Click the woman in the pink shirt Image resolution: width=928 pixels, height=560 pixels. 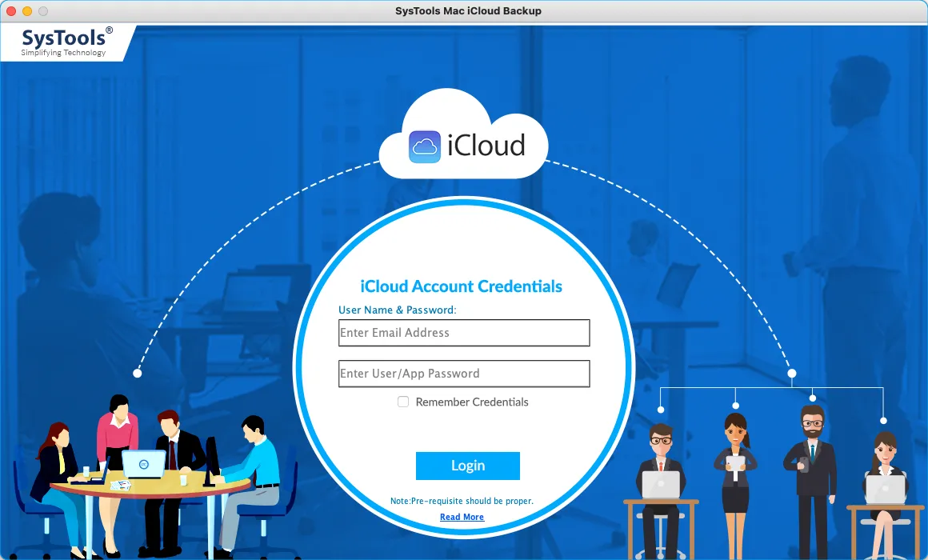pos(117,432)
